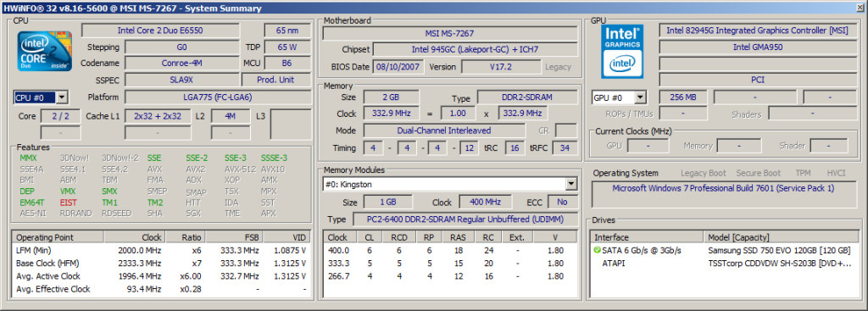Click the Intel 945GC chipset field
The image size is (868, 311).
click(x=475, y=50)
